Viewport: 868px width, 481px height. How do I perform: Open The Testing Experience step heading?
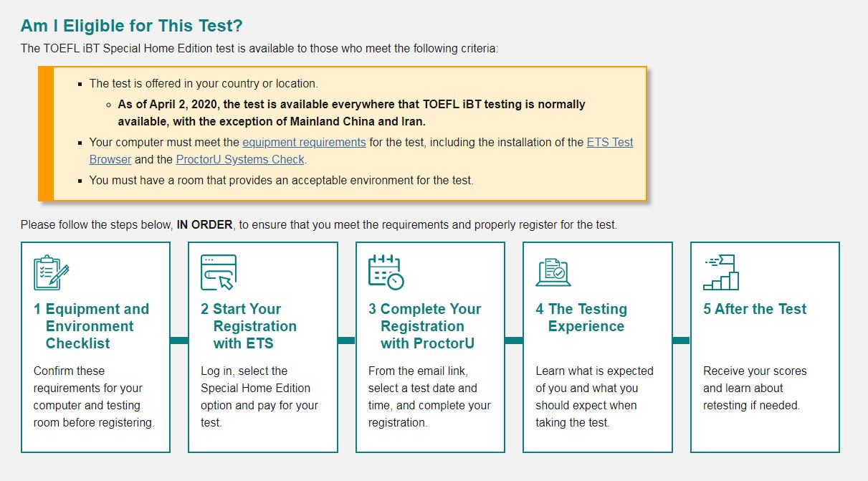click(x=581, y=318)
